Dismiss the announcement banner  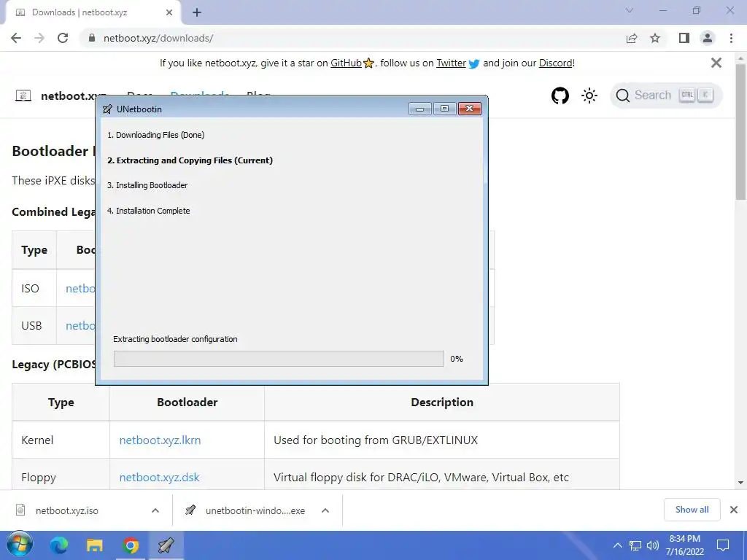[716, 63]
